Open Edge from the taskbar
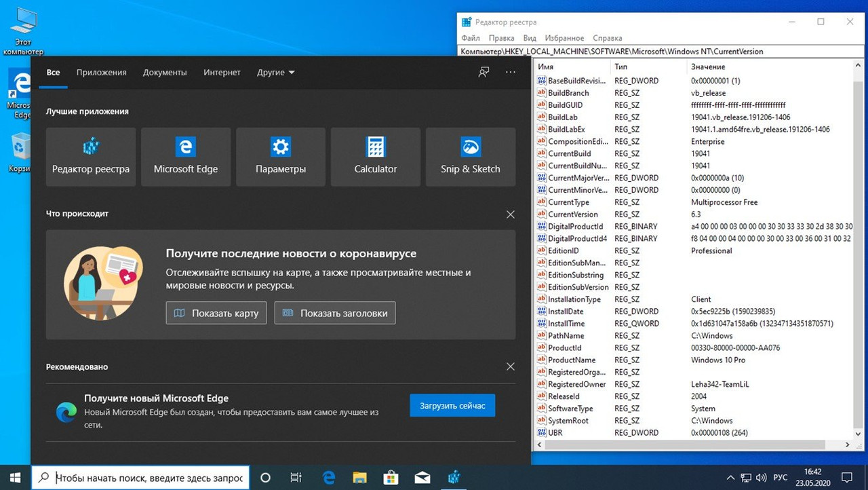 328,478
